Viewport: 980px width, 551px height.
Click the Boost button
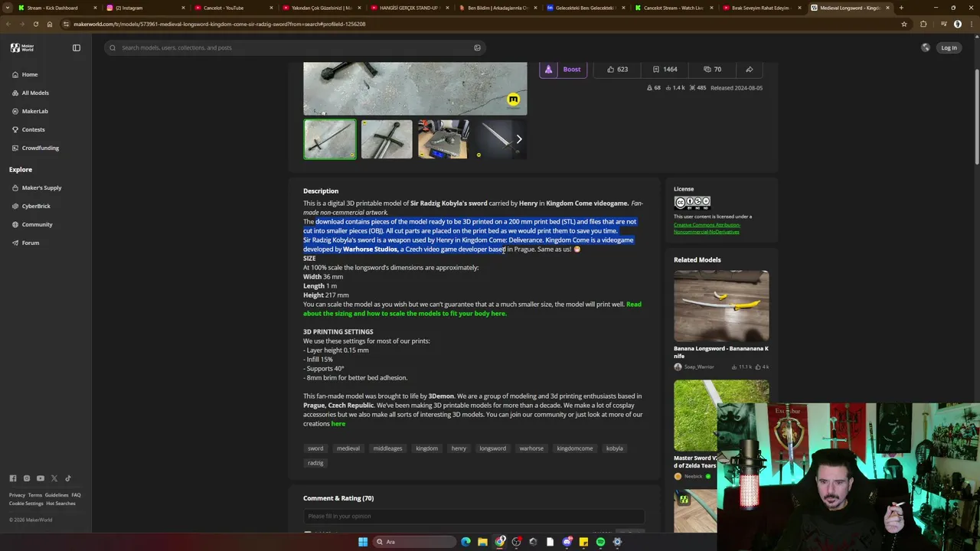coord(572,69)
